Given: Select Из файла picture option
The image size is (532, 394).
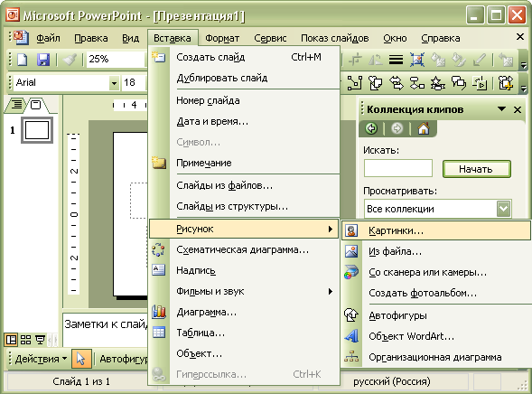Looking at the screenshot, I should 436,251.
